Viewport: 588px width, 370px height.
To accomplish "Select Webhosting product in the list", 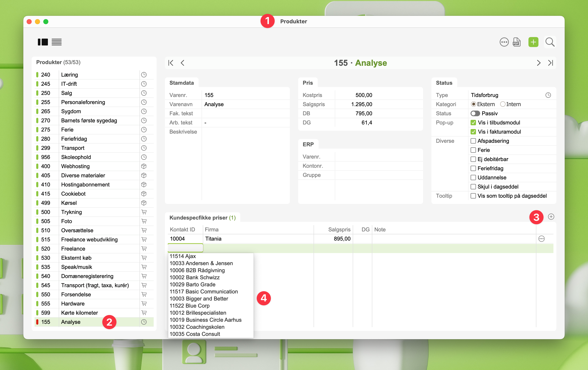I will [75, 166].
